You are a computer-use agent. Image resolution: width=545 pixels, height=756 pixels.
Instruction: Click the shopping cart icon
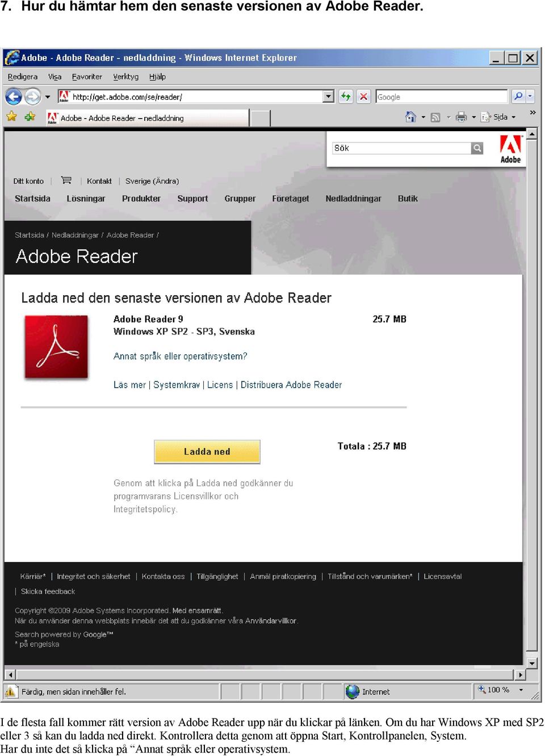click(66, 180)
